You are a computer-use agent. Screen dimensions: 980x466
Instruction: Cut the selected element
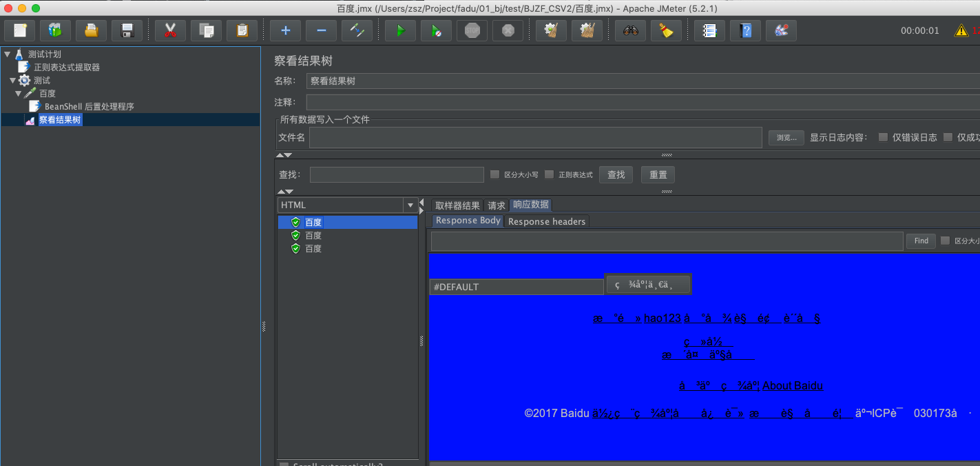click(170, 30)
